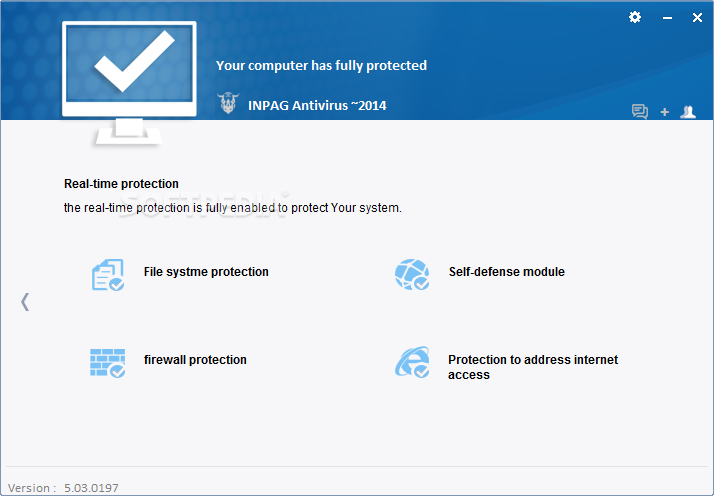Open settings via the gear icon

pyautogui.click(x=635, y=17)
